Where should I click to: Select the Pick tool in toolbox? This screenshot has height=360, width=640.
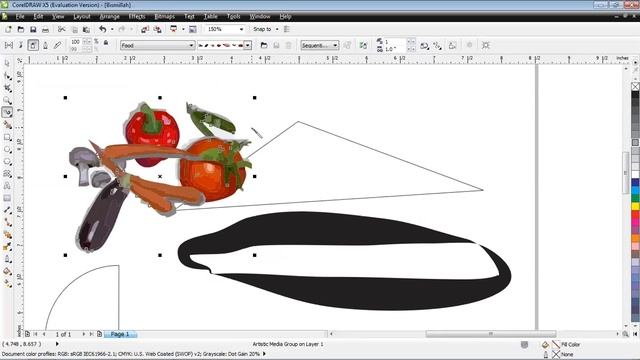(7, 64)
